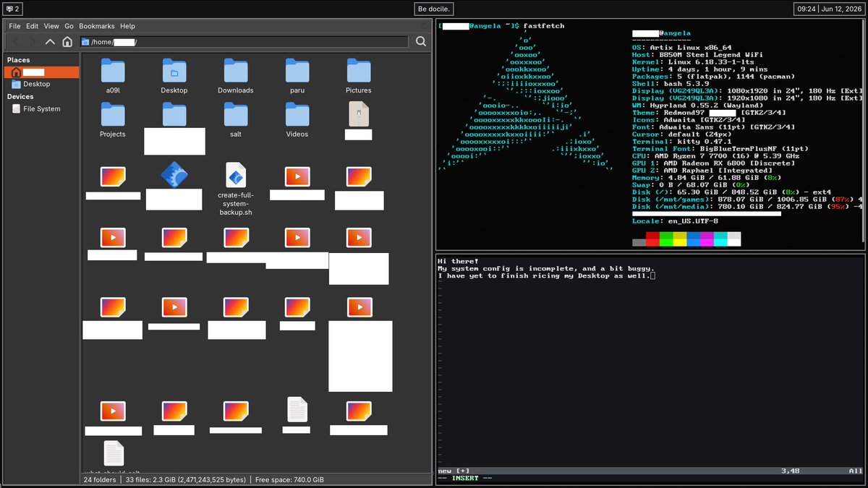868x488 pixels.
Task: Open the Downloads folder icon
Action: [x=235, y=77]
